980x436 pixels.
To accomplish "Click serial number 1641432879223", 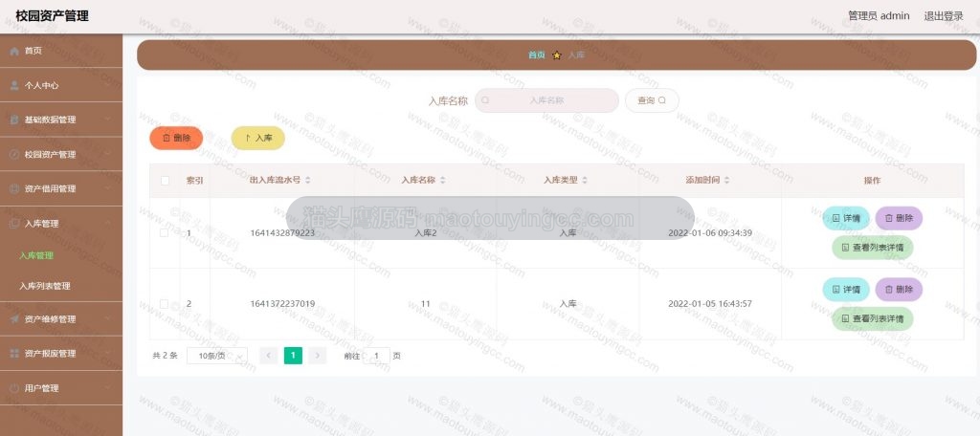I will click(x=282, y=233).
